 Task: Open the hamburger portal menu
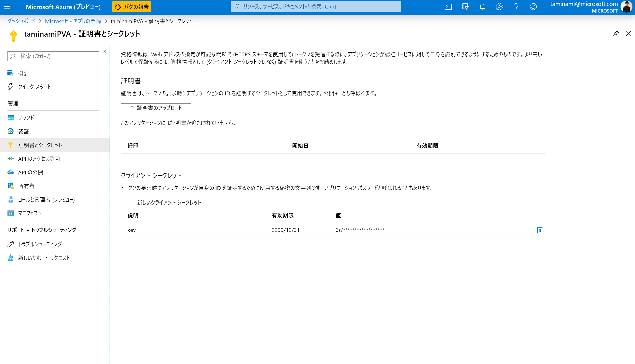pyautogui.click(x=7, y=7)
